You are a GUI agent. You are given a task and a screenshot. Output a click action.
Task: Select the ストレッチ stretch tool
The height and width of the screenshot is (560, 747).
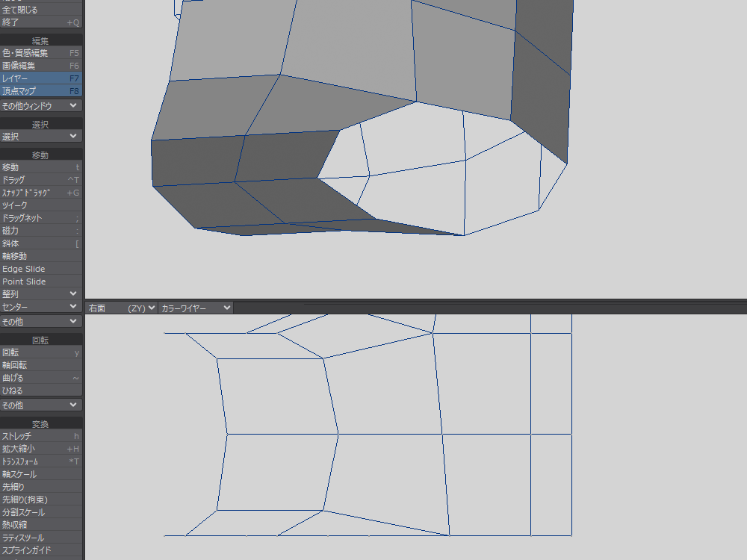point(40,436)
